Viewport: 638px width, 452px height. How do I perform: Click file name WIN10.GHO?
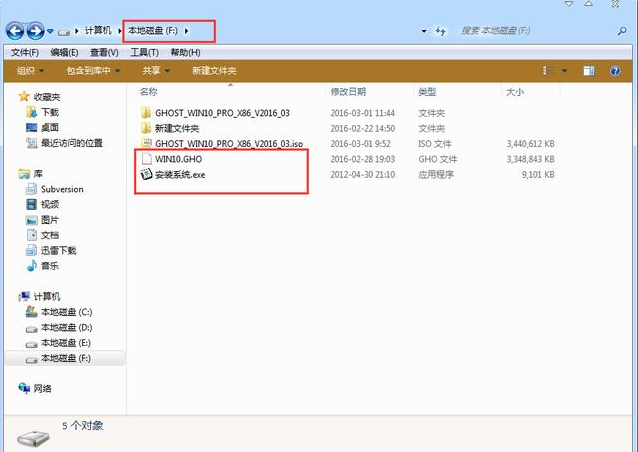179,159
